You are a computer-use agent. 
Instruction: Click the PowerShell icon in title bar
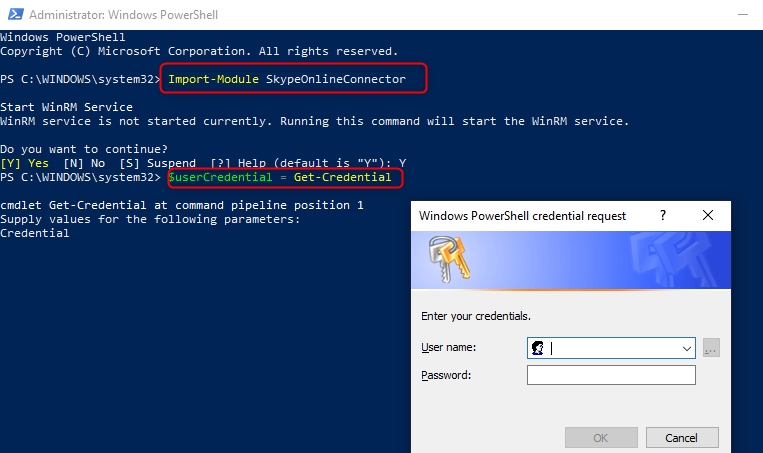[16, 14]
